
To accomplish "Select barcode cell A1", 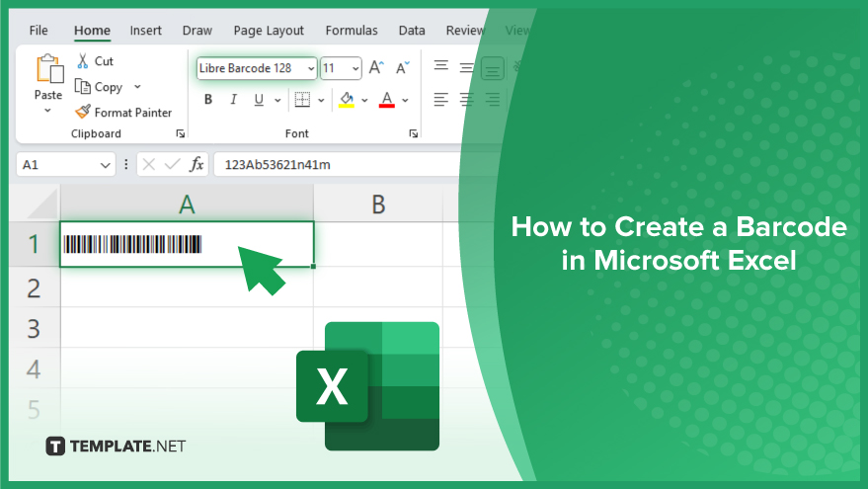I will coord(187,244).
